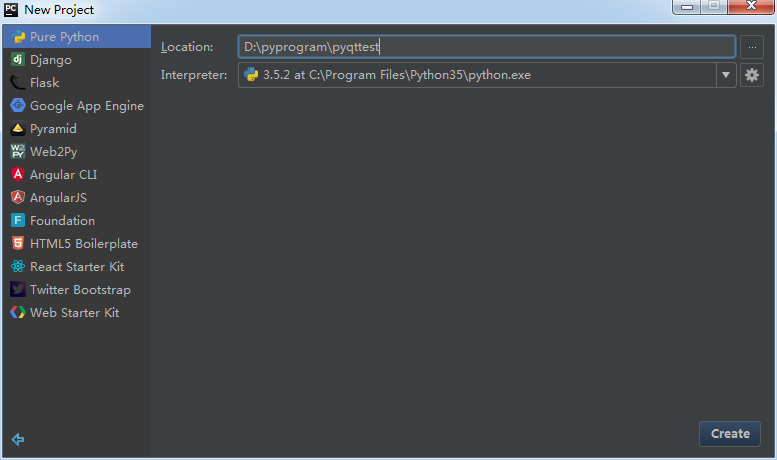The image size is (777, 460).
Task: Open the interpreter combo box
Action: 487,75
